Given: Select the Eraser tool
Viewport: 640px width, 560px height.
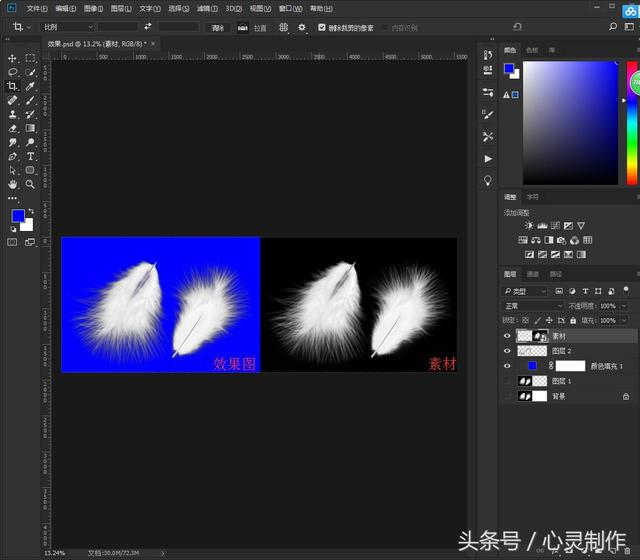Looking at the screenshot, I should click(12, 128).
